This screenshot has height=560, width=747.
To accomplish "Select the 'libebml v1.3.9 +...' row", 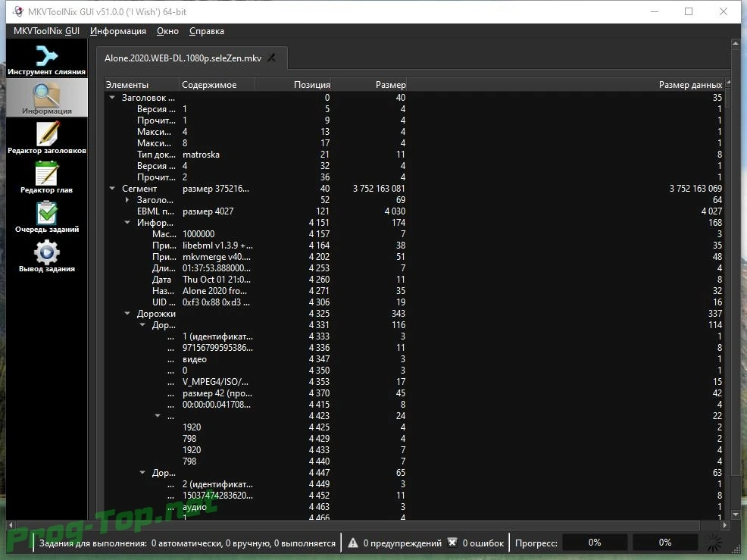I will pos(414,246).
